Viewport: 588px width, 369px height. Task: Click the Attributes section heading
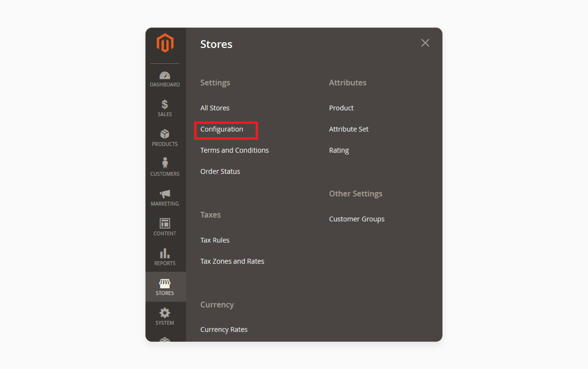[x=348, y=82]
